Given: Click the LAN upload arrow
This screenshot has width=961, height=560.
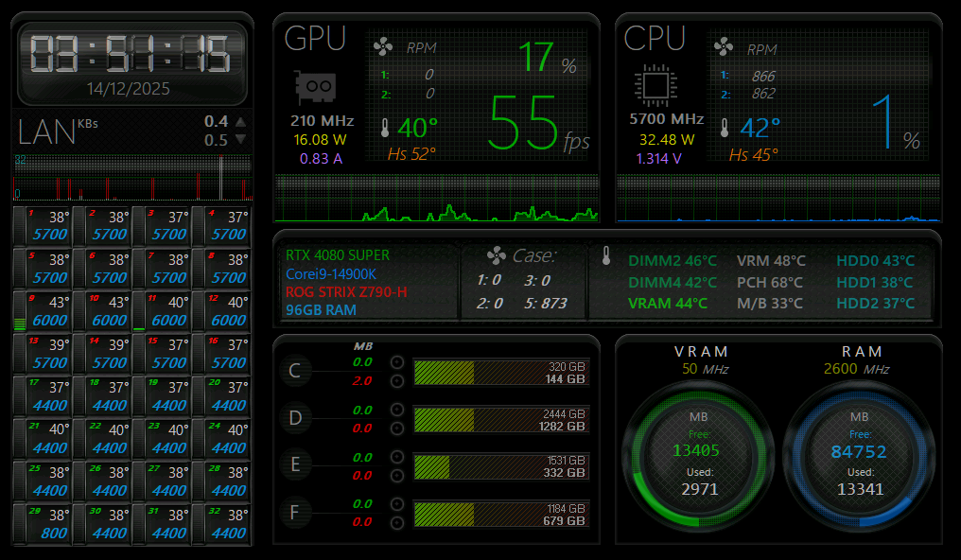Looking at the screenshot, I should (x=240, y=121).
